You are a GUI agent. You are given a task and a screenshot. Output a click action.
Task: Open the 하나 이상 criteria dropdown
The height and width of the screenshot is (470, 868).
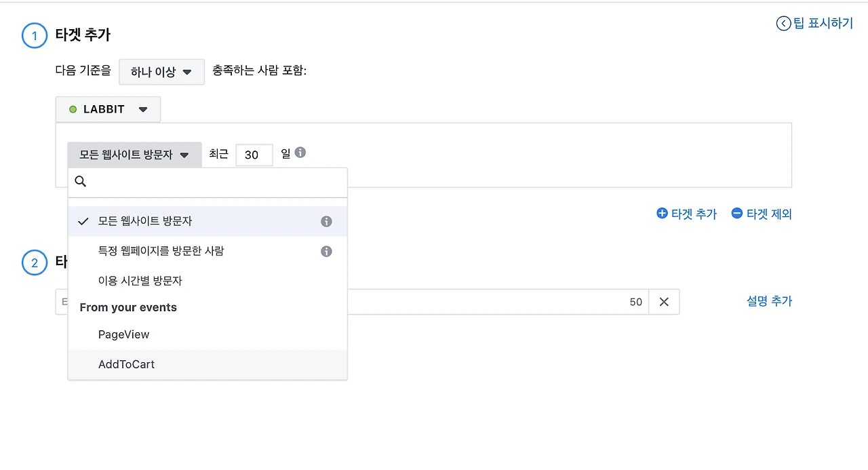tap(161, 72)
